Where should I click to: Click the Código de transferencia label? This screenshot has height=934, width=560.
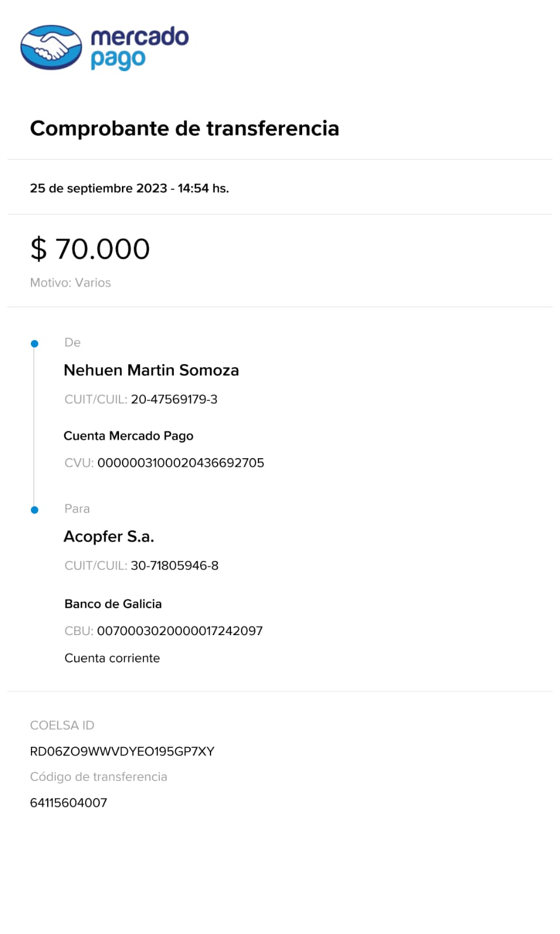pyautogui.click(x=99, y=777)
